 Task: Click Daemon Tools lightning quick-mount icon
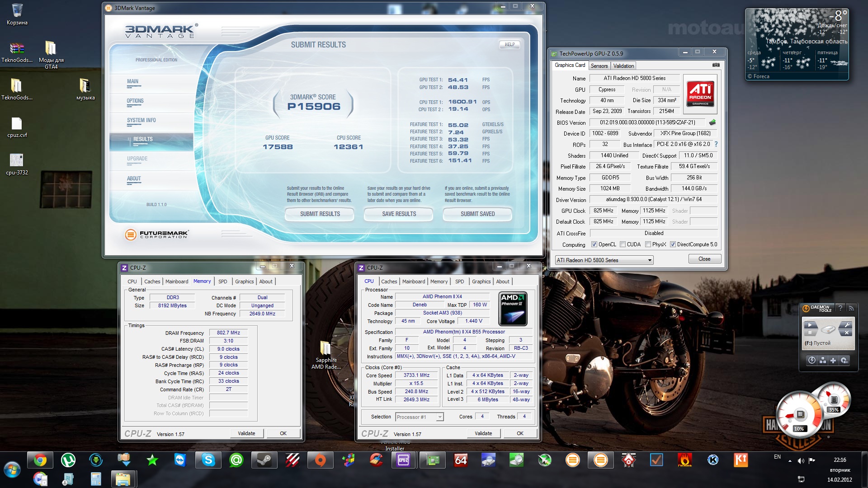(812, 360)
